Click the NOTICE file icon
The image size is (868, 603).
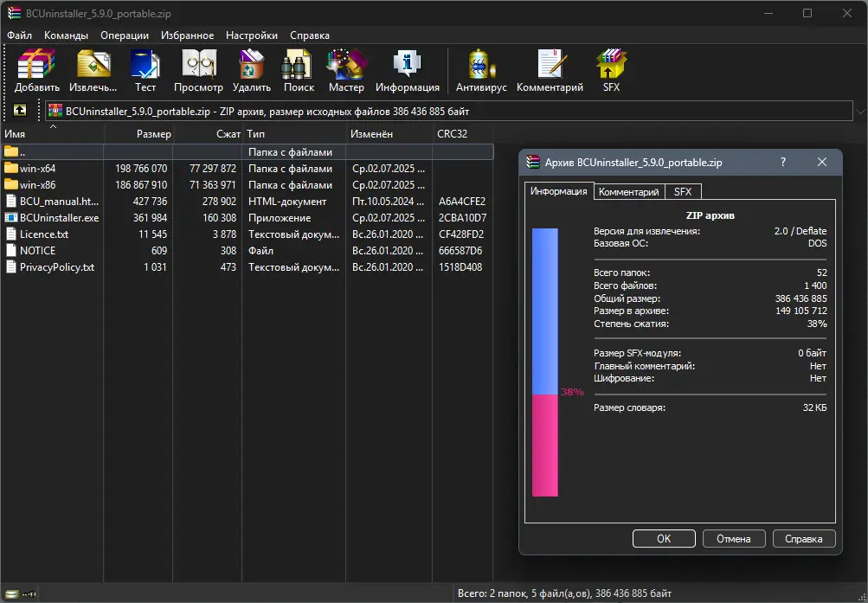point(11,250)
